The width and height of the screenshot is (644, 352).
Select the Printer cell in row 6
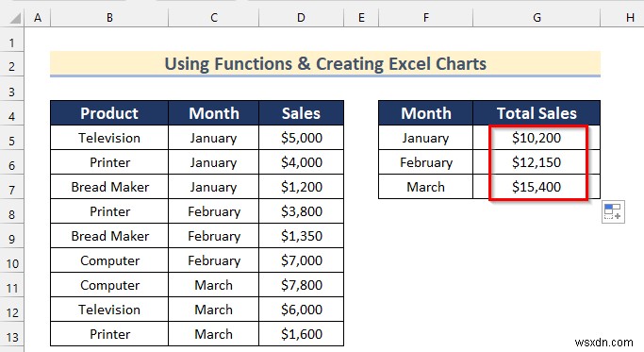[x=109, y=162]
